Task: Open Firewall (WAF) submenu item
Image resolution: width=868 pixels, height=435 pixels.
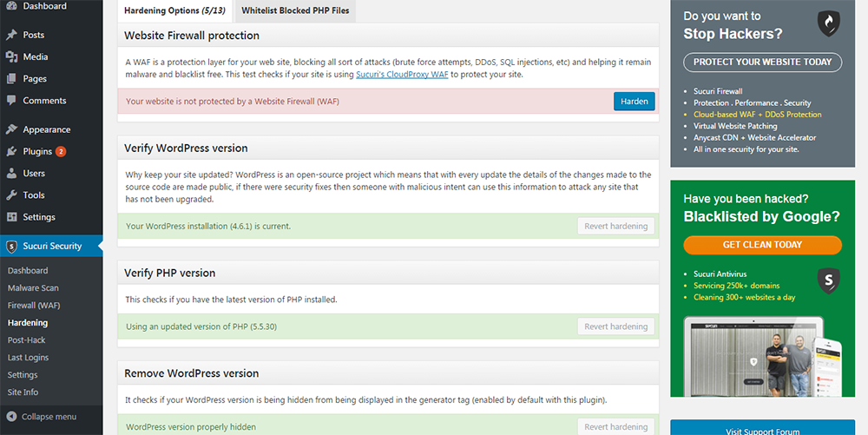Action: click(x=34, y=306)
